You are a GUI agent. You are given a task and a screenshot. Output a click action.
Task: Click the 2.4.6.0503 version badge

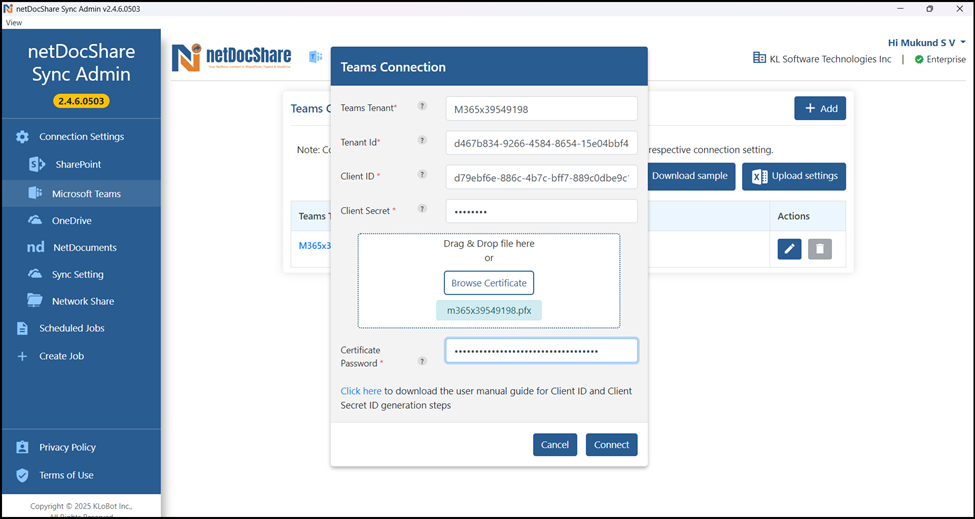point(81,101)
